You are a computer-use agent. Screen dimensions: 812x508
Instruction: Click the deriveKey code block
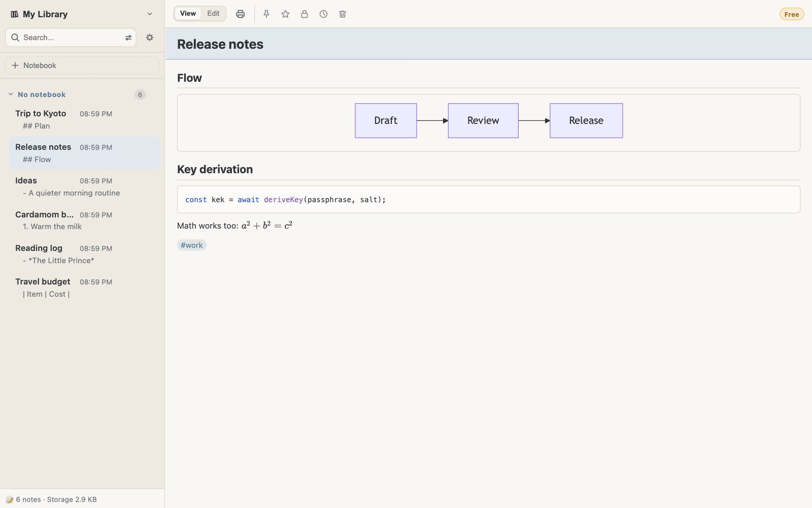[x=489, y=200]
